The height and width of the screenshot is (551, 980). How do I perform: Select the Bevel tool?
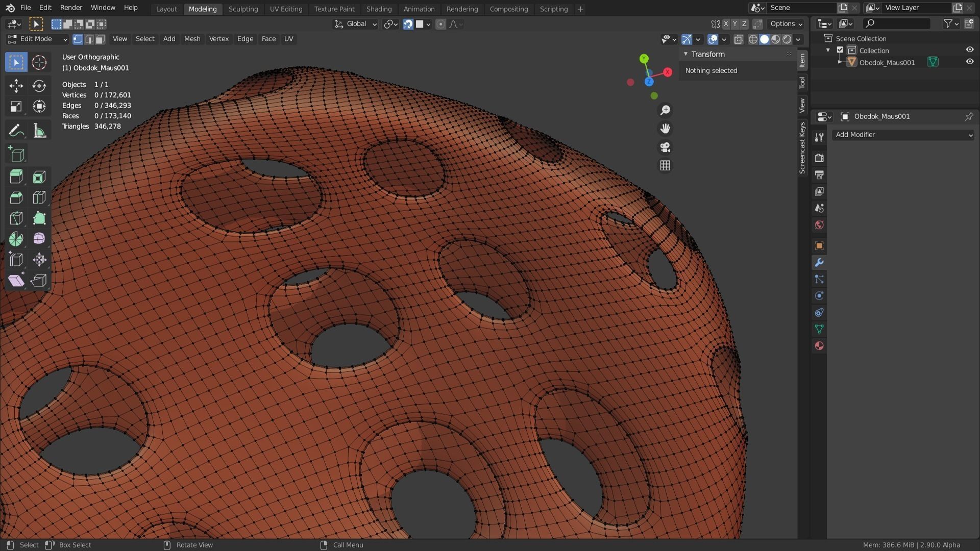(x=16, y=198)
